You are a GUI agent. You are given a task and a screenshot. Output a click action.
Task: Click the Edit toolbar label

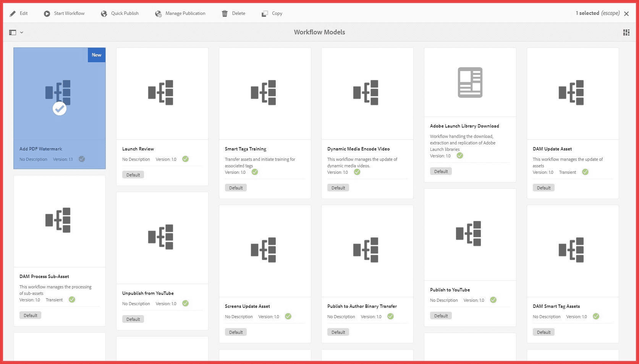24,13
